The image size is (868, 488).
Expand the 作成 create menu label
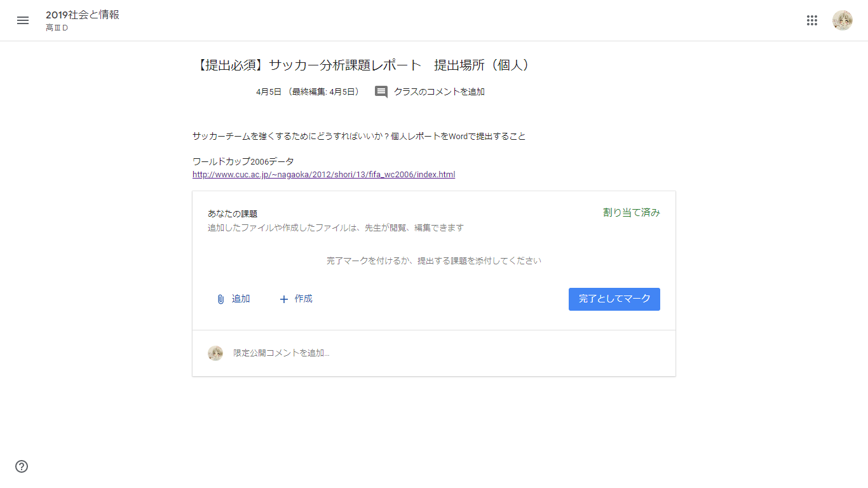tap(303, 299)
